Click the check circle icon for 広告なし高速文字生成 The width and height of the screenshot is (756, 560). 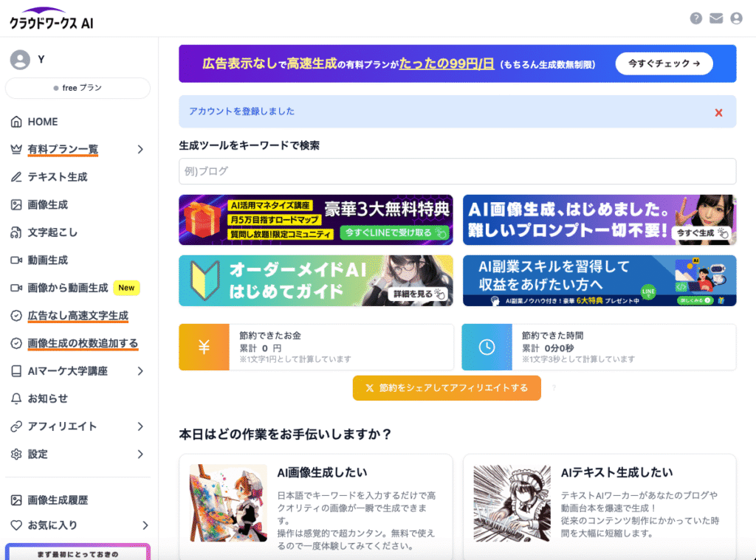[16, 316]
